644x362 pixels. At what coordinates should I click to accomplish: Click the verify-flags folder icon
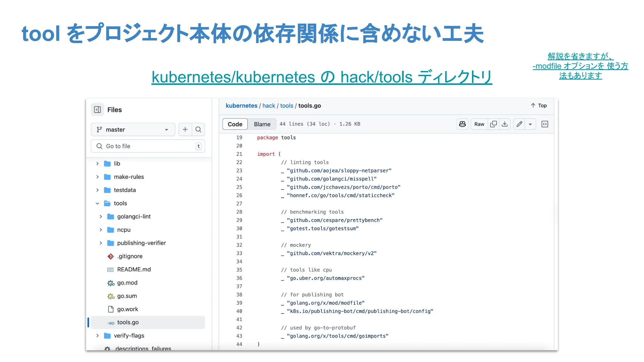107,336
